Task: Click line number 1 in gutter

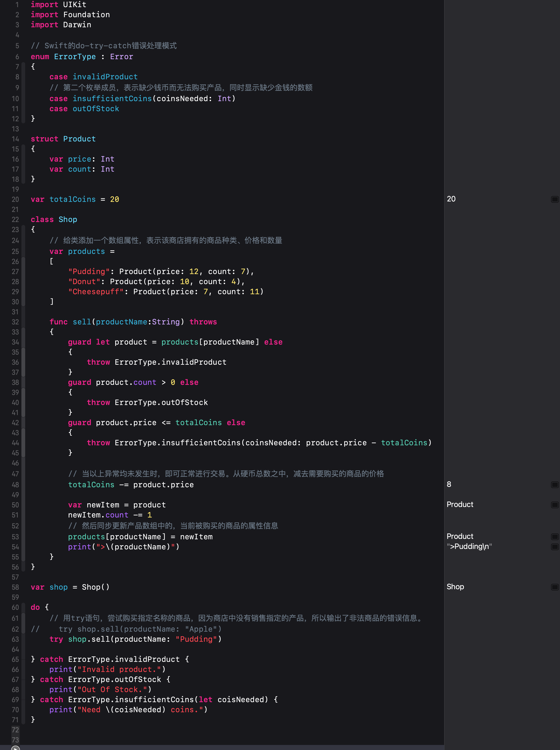Action: pos(17,5)
